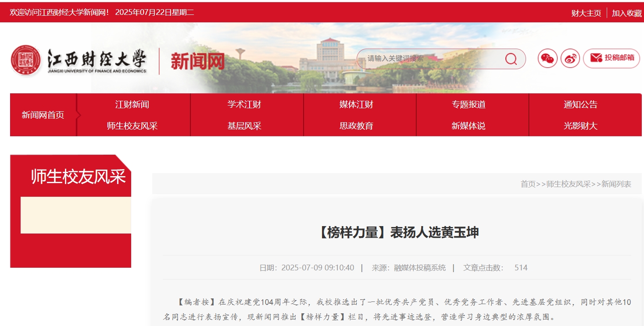Click 加入收藏 in top bar
The height and width of the screenshot is (326, 644).
[x=626, y=13]
